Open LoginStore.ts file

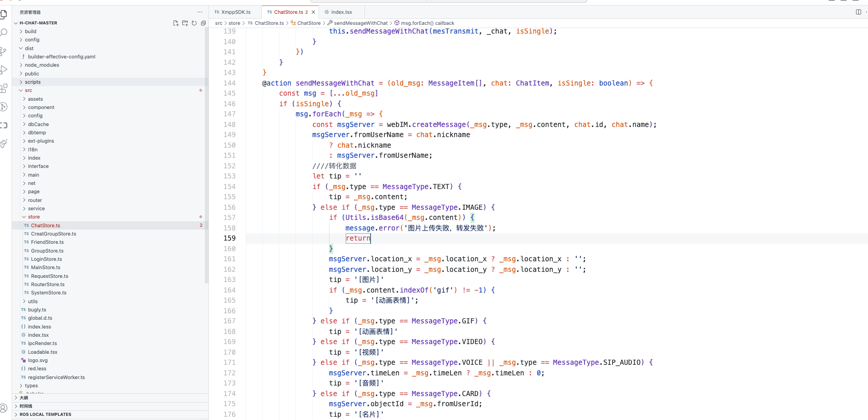click(x=110, y=259)
